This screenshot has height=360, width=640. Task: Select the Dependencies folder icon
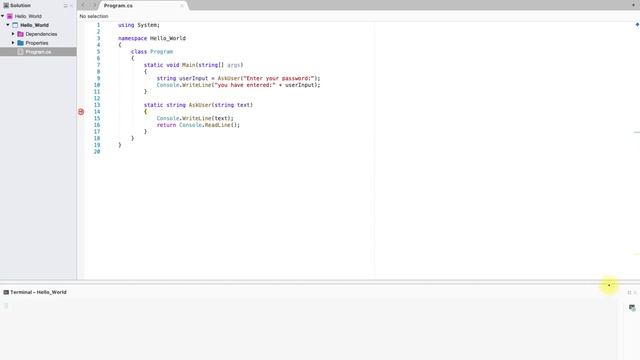[20, 34]
